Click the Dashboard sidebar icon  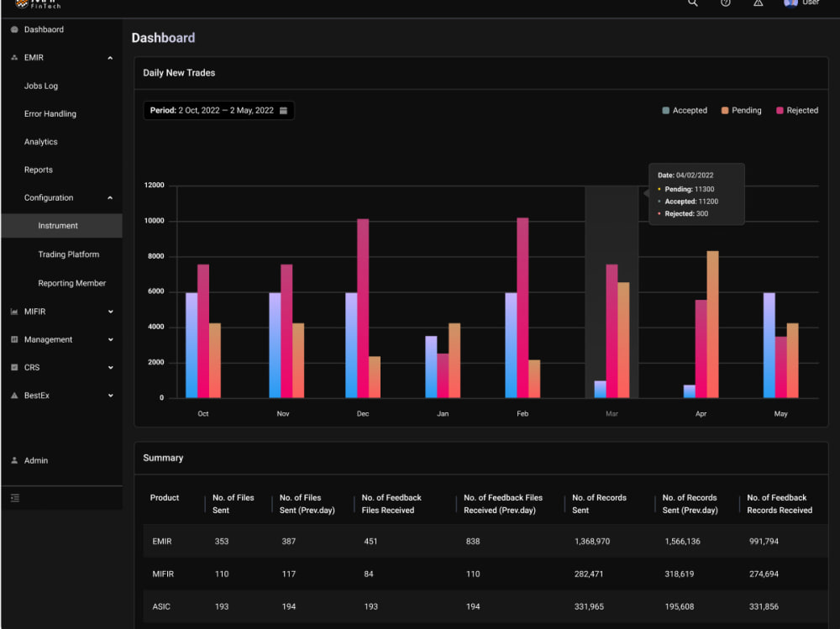[x=14, y=29]
